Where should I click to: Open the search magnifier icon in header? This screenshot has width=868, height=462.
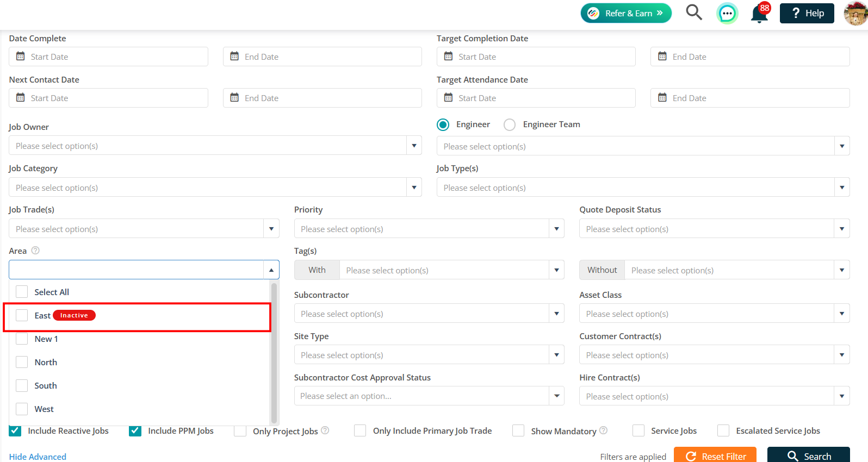click(693, 12)
